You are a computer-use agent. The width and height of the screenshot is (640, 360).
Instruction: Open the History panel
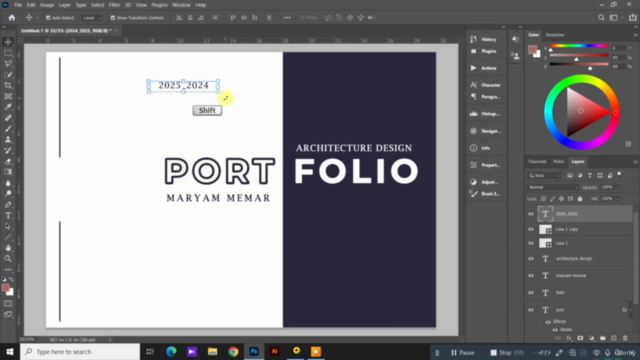point(484,39)
